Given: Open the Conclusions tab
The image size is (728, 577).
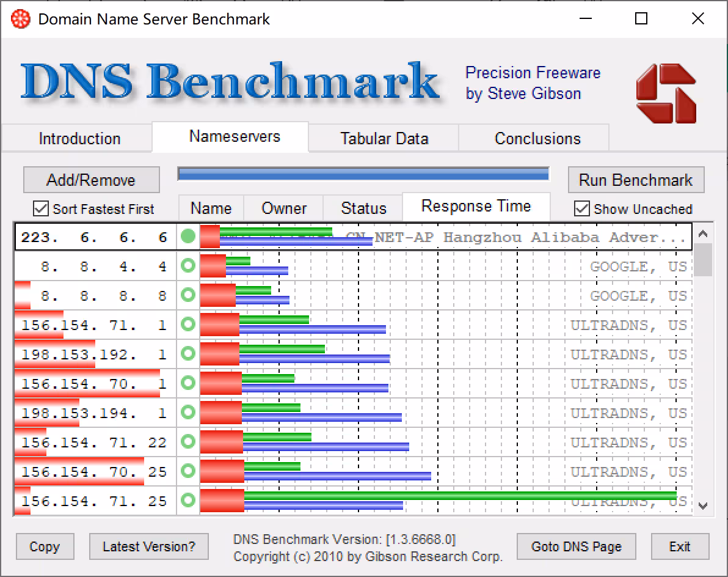Looking at the screenshot, I should (x=537, y=138).
